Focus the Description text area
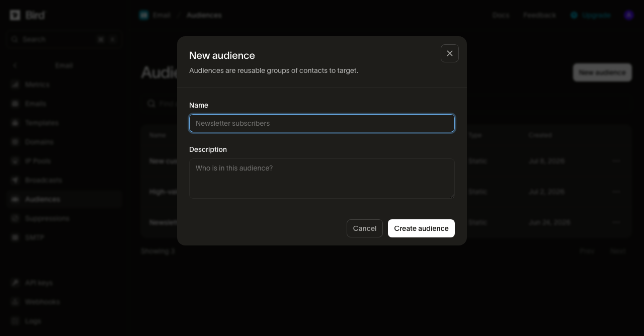The image size is (644, 336). click(322, 179)
